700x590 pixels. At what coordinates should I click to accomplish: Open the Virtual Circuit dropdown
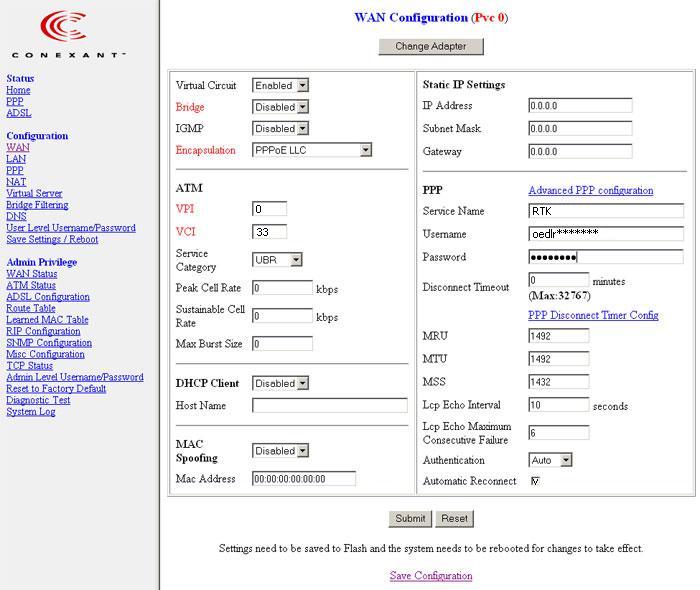(x=280, y=85)
